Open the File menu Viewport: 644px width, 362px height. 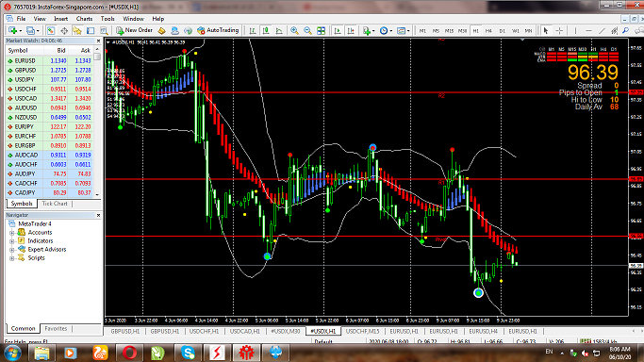pyautogui.click(x=21, y=19)
